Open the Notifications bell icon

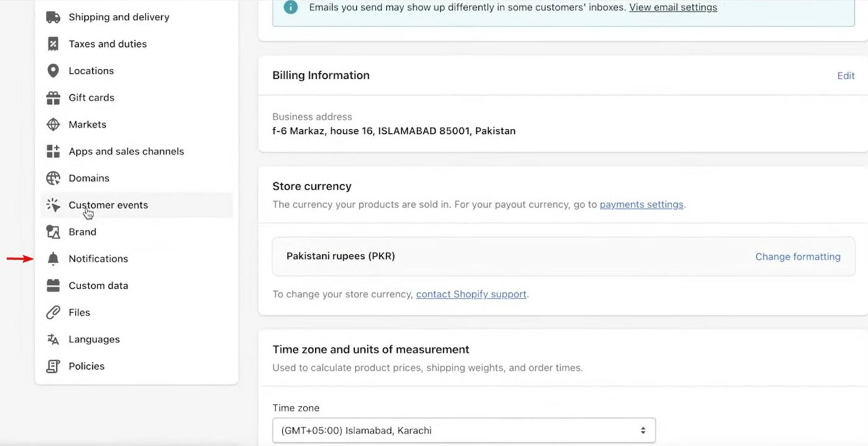click(x=54, y=258)
